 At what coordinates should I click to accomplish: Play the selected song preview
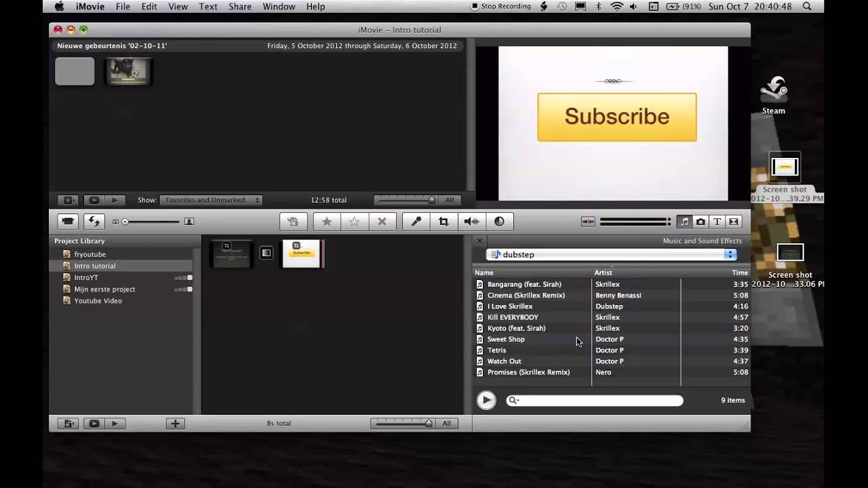[x=486, y=401]
